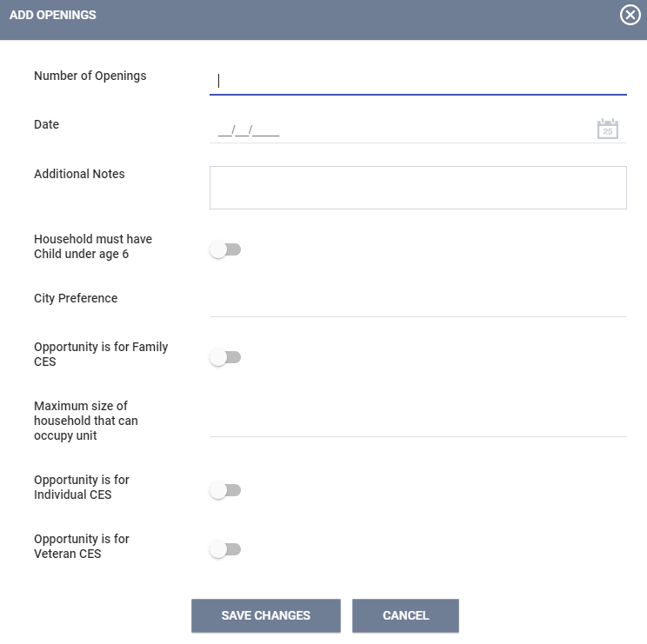Click the "Maximum size of household" label text
This screenshot has height=644, width=647.
[86, 421]
